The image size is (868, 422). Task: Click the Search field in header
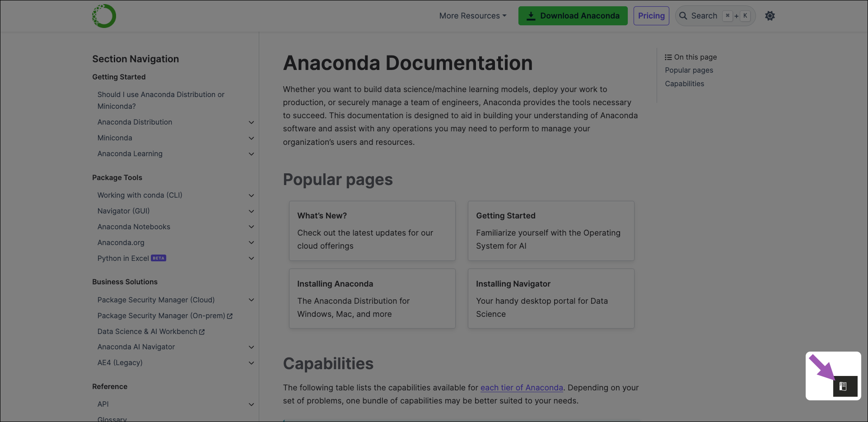click(x=715, y=16)
